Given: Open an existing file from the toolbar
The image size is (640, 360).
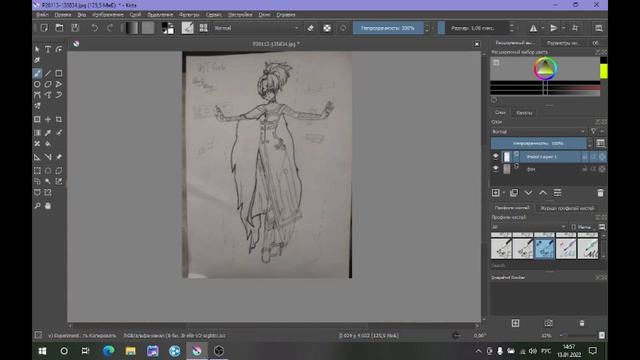Looking at the screenshot, I should (x=60, y=28).
